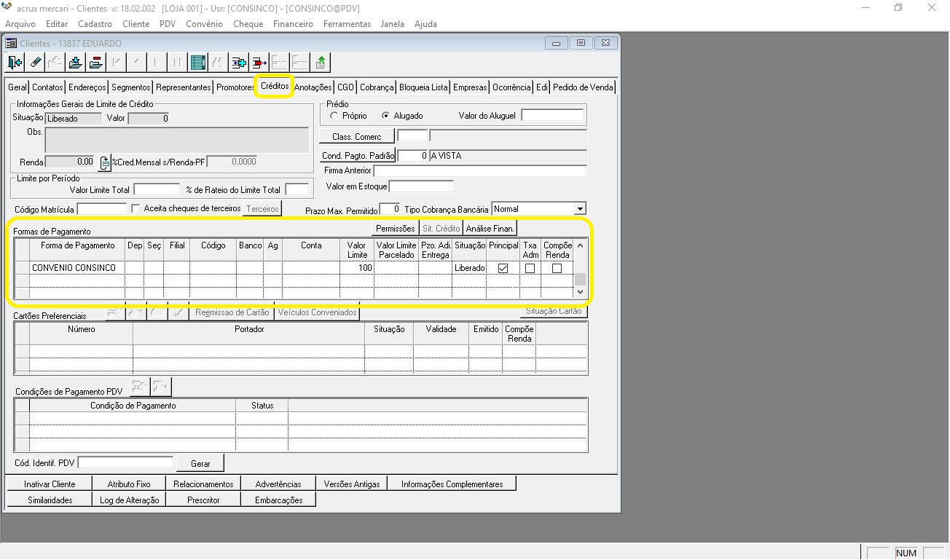Click scroll-down arrow of Formas de Pagamento grid

click(x=580, y=291)
